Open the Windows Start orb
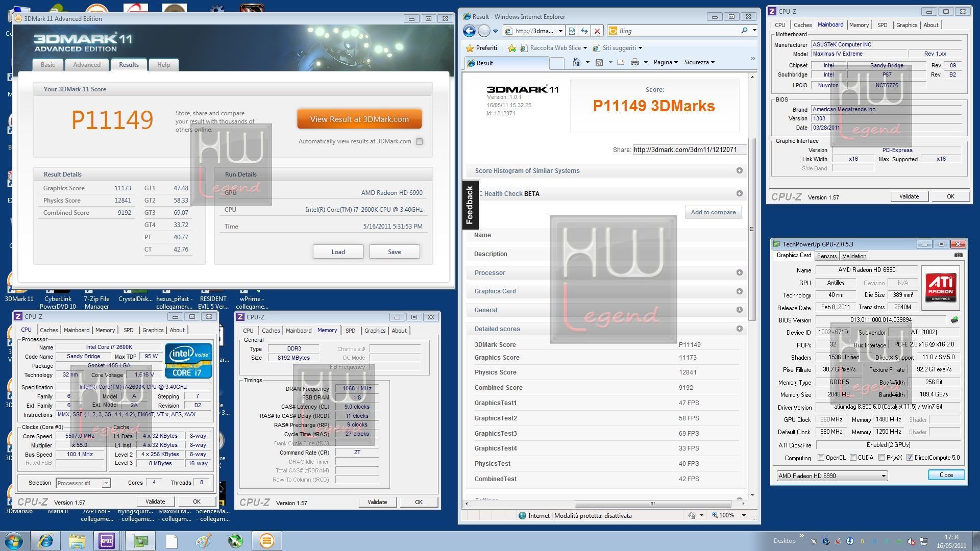This screenshot has height=551, width=980. point(13,541)
